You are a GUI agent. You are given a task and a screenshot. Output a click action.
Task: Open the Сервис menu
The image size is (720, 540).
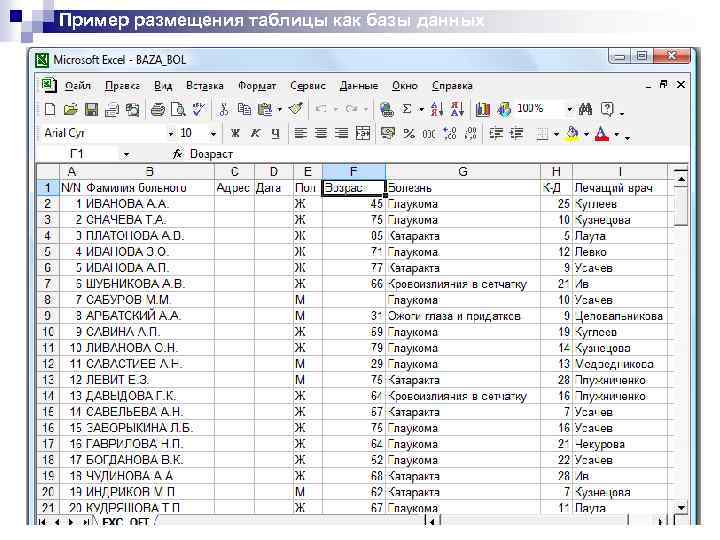[x=308, y=86]
